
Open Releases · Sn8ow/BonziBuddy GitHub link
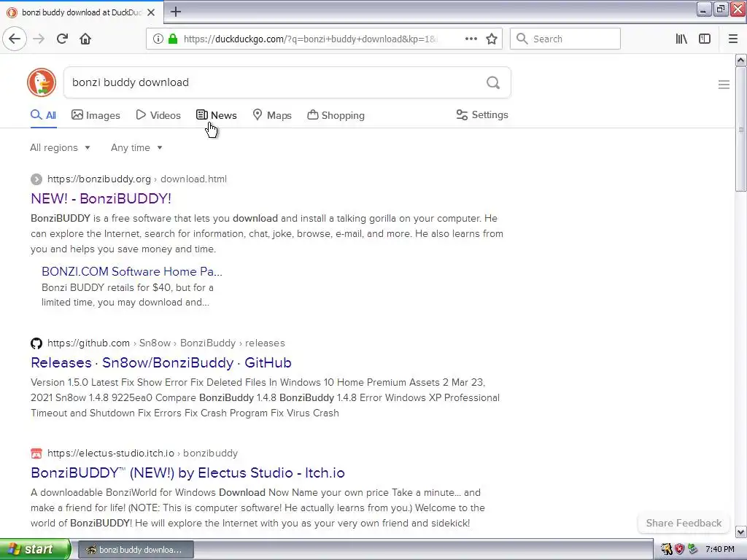click(161, 363)
